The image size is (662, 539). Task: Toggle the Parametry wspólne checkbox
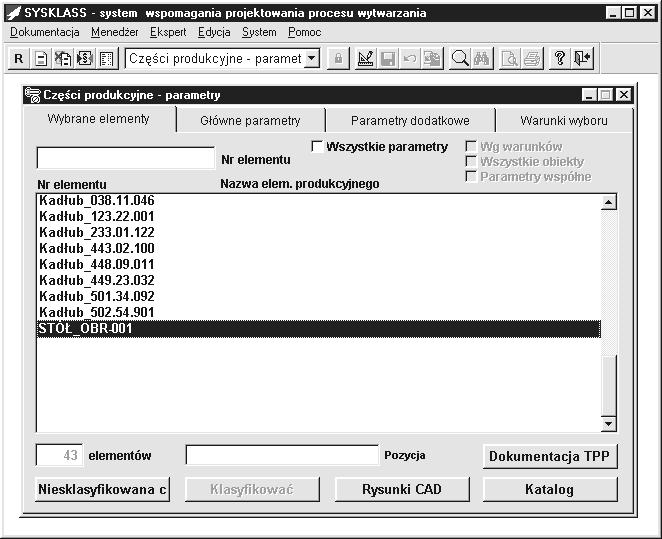tap(471, 176)
